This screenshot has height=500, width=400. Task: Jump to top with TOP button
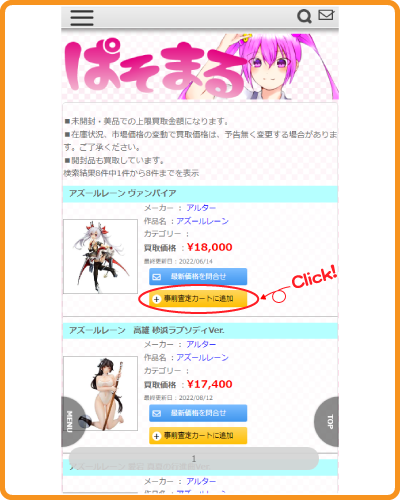click(x=327, y=422)
